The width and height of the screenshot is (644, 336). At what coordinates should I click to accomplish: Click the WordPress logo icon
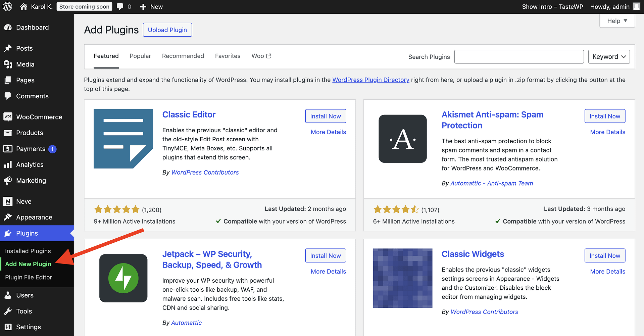(x=7, y=7)
